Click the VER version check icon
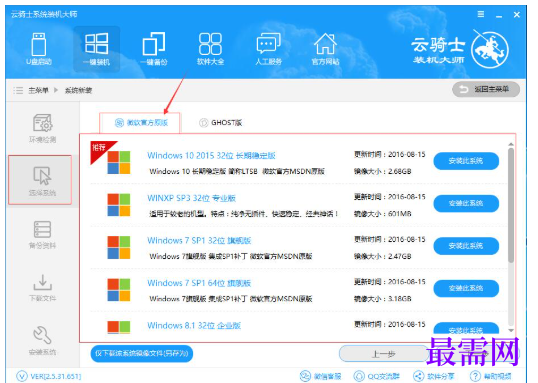The height and width of the screenshot is (383, 538). click(x=22, y=376)
